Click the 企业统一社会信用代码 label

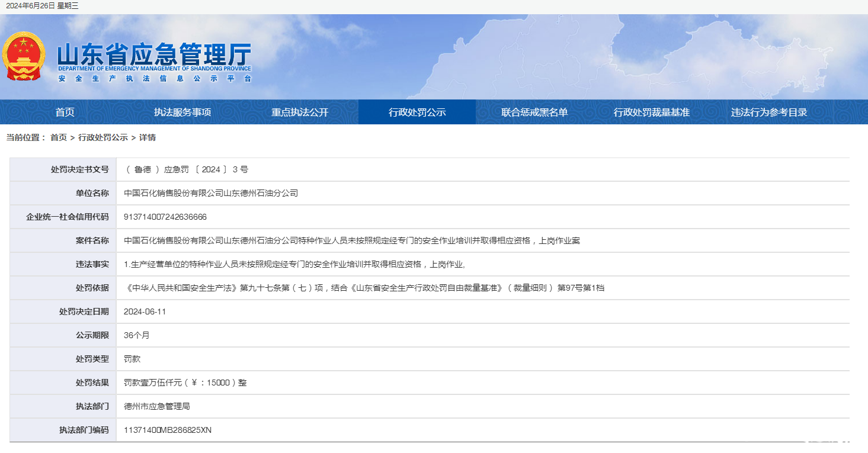click(x=68, y=217)
